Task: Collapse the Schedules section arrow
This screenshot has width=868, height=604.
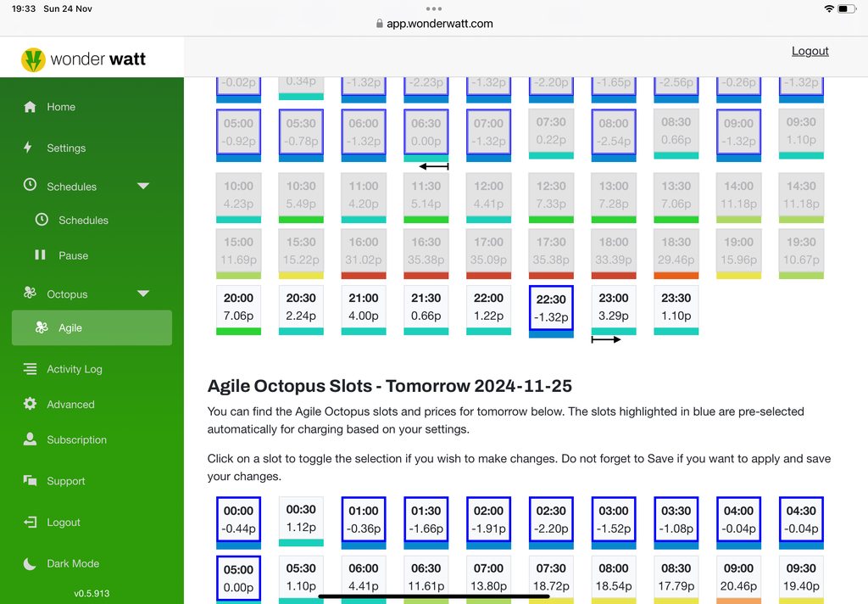Action: pos(143,186)
